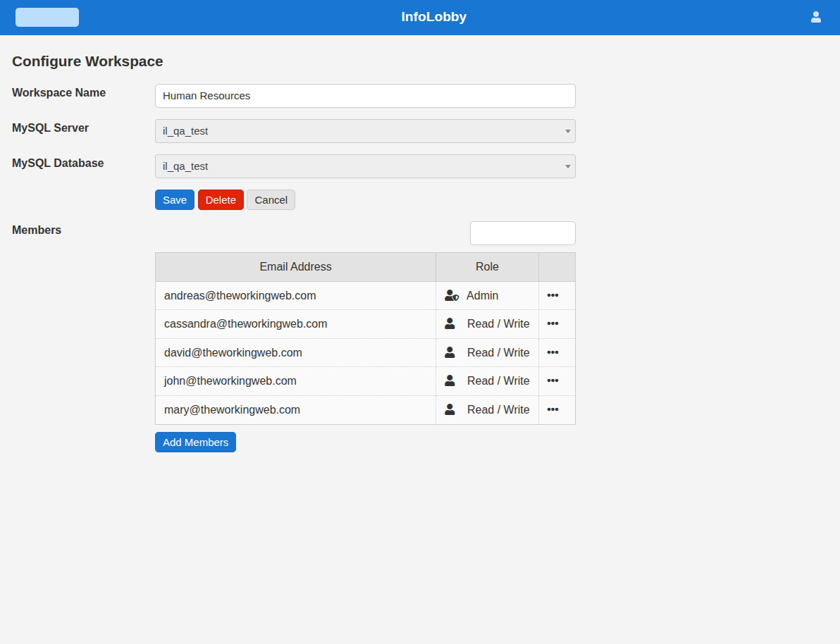
Task: Click the user profile icon in header
Action: point(815,17)
